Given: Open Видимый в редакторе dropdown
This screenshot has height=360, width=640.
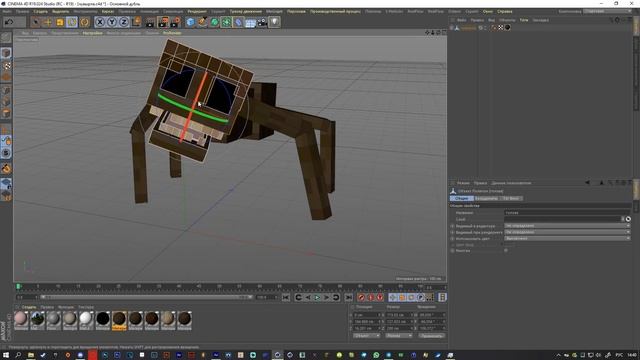Looking at the screenshot, I should (567, 226).
